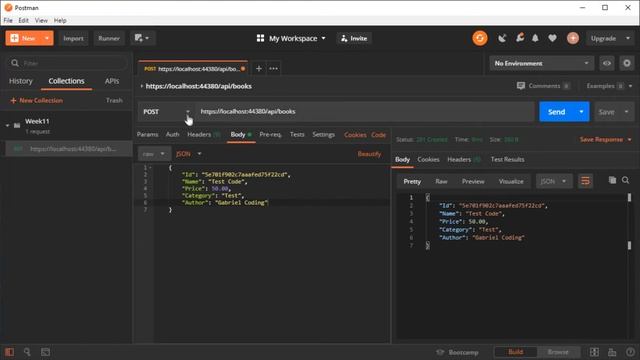The height and width of the screenshot is (360, 640).
Task: Click the sidebar Filter input
Action: click(x=67, y=63)
